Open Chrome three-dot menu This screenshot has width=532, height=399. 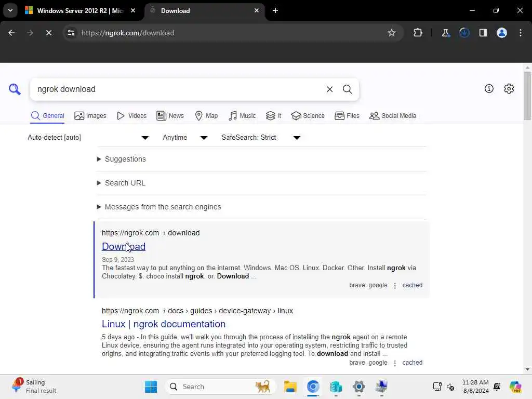point(521,33)
